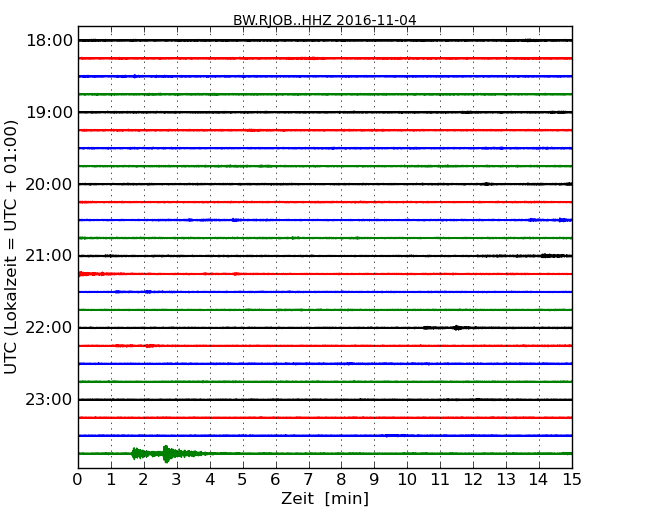650x520 pixels.
Task: Select the 19:00 time label
Action: 49,112
